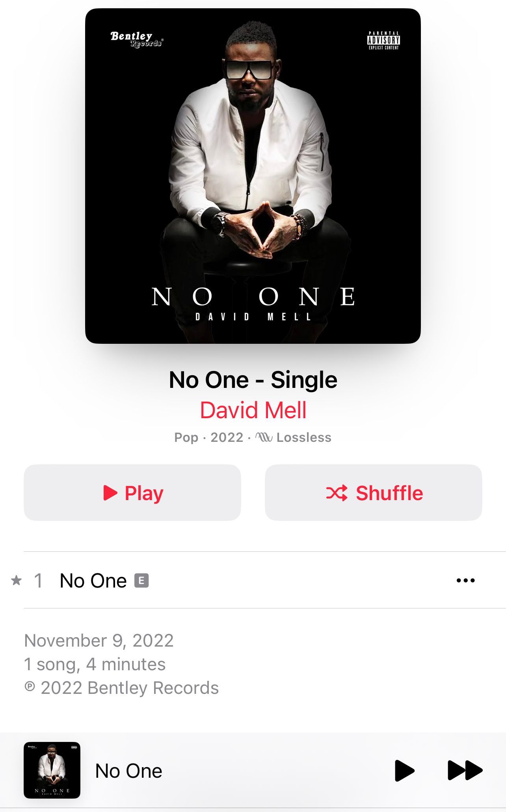This screenshot has height=812, width=506.
Task: Click the Bentley Records logo on artwork
Action: point(137,40)
